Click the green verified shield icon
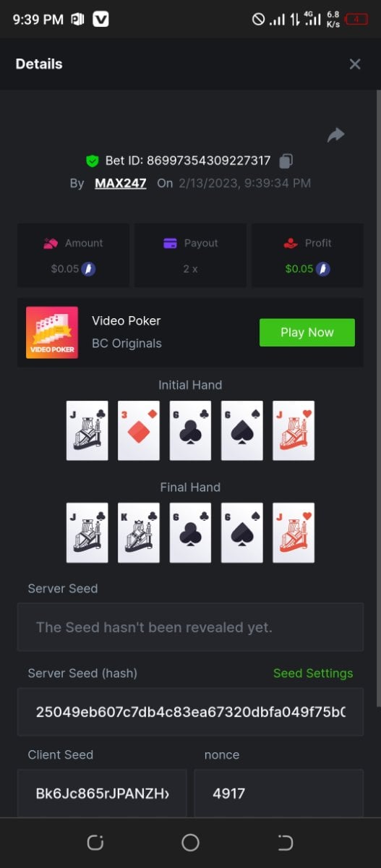This screenshot has height=868, width=381. pos(92,161)
